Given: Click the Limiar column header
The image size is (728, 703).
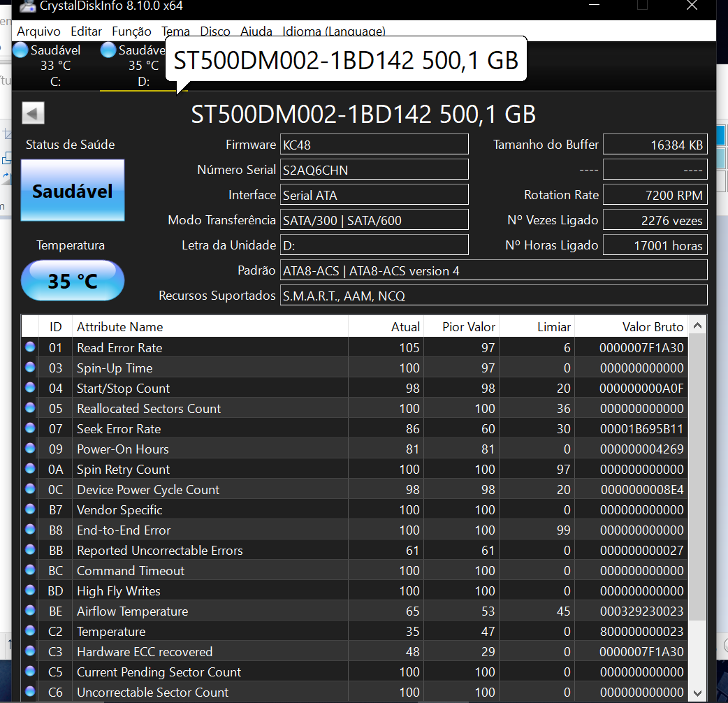Looking at the screenshot, I should (537, 326).
